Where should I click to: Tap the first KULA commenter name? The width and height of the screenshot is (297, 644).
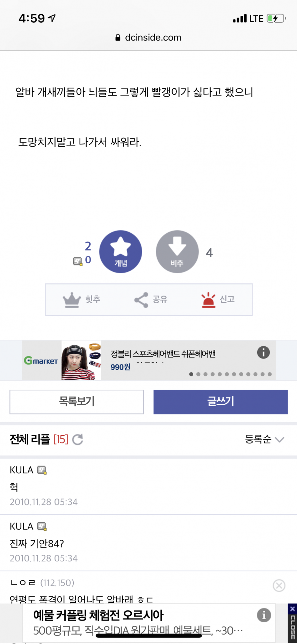pyautogui.click(x=21, y=470)
